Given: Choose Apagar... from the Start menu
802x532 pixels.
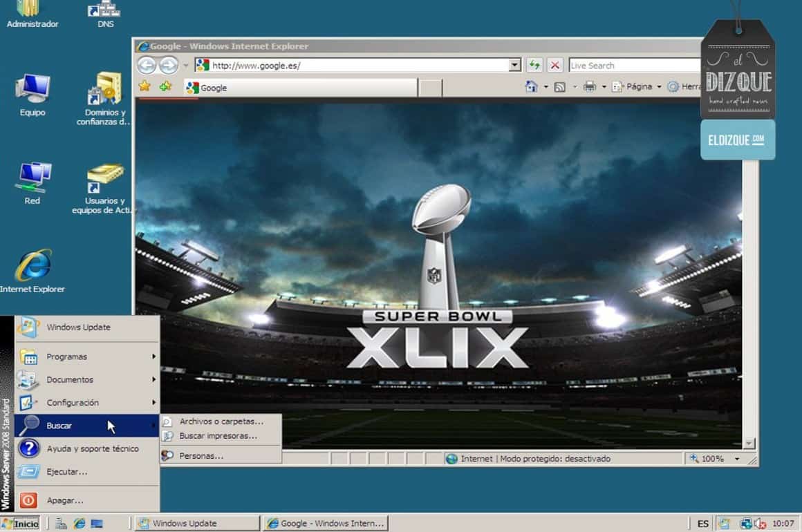Looking at the screenshot, I should (x=87, y=500).
